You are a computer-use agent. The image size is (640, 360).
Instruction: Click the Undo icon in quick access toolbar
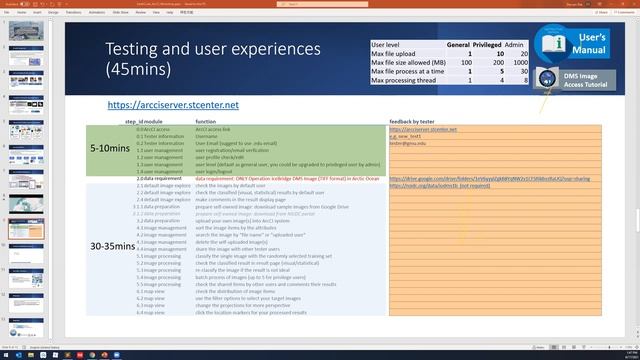[43, 4]
